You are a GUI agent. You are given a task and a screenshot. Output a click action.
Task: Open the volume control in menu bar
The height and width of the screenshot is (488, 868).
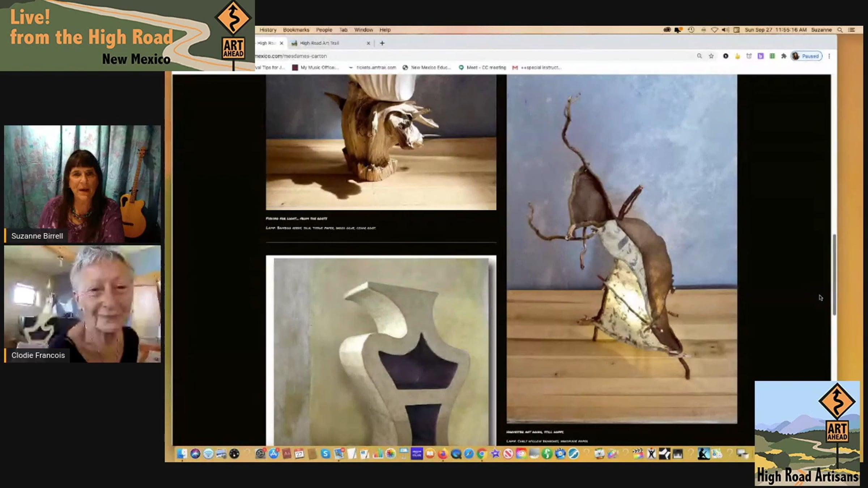coord(725,30)
